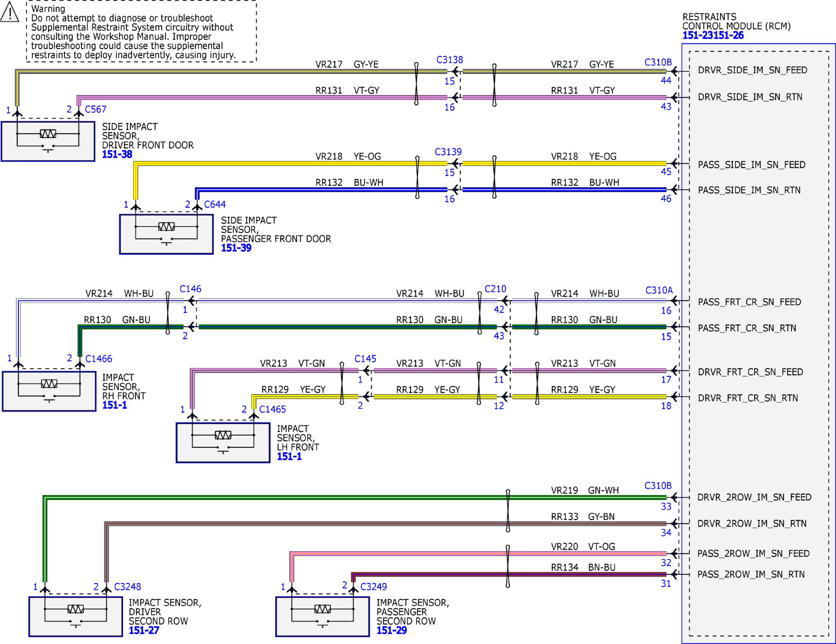Click connector label C3139

(x=448, y=152)
